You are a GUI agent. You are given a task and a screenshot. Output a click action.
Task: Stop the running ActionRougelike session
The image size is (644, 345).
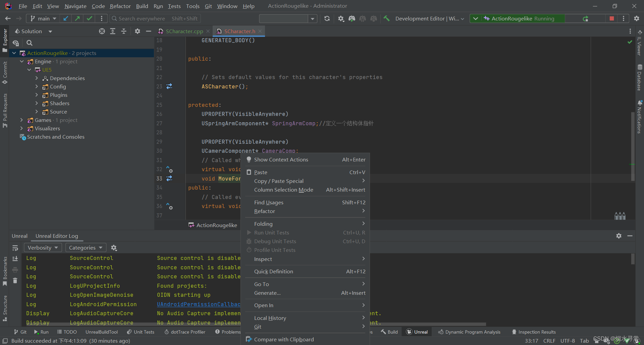point(611,18)
